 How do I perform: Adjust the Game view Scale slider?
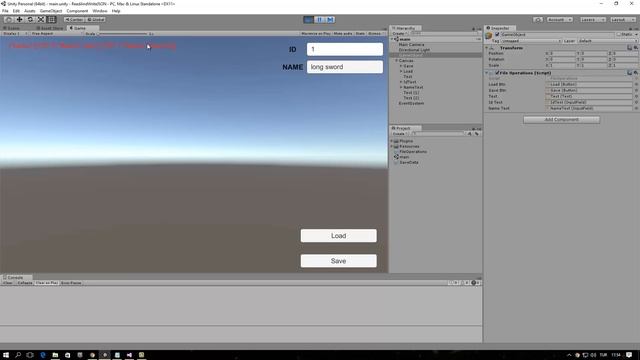pos(122,33)
